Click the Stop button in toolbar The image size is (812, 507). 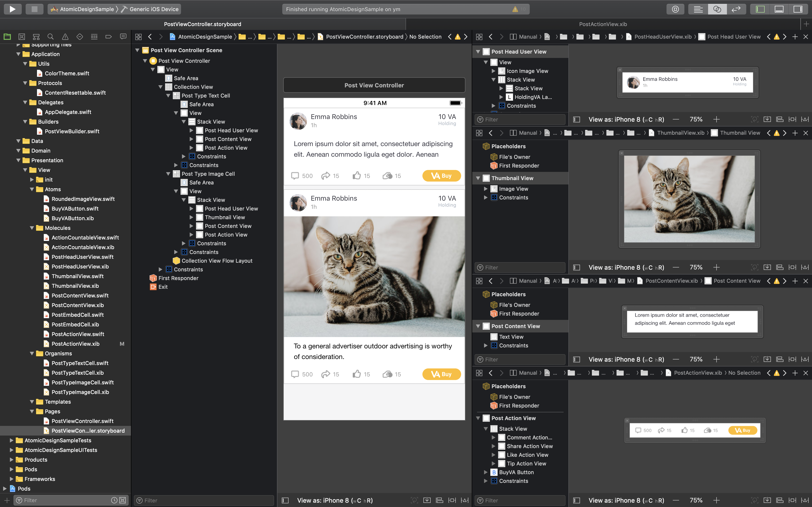[34, 9]
